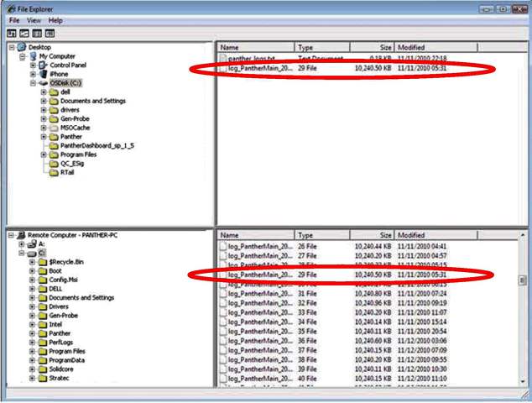
Task: Open the File menu
Action: [x=14, y=19]
